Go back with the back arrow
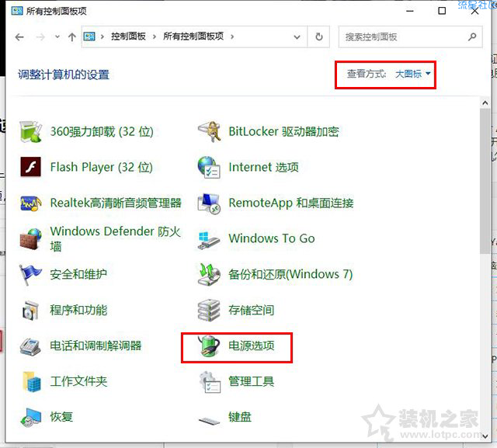 pos(19,37)
